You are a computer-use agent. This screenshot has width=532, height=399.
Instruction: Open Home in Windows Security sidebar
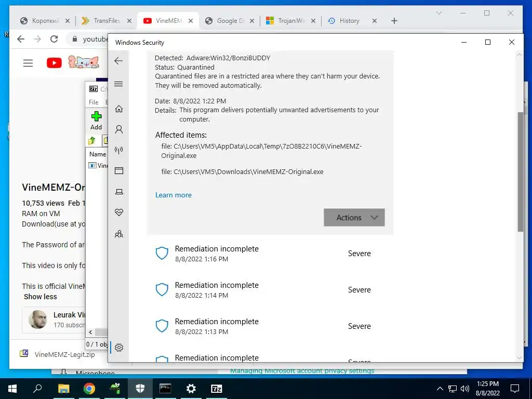tap(119, 109)
